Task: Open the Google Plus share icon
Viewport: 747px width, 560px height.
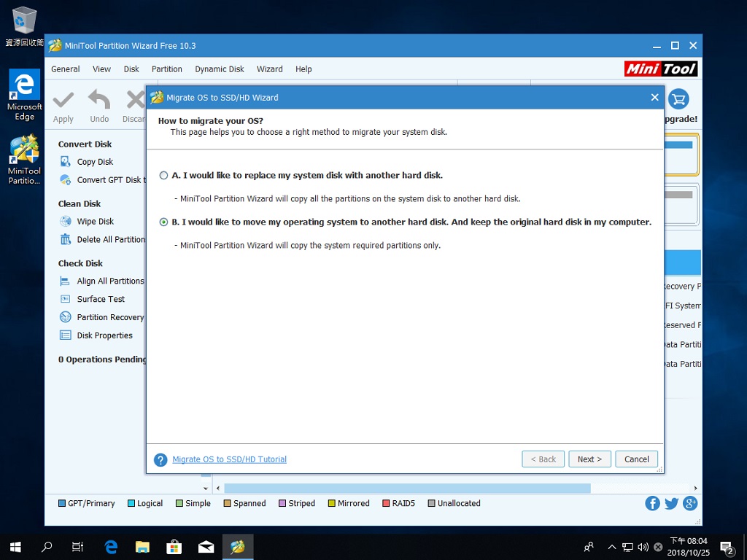Action: pos(690,503)
